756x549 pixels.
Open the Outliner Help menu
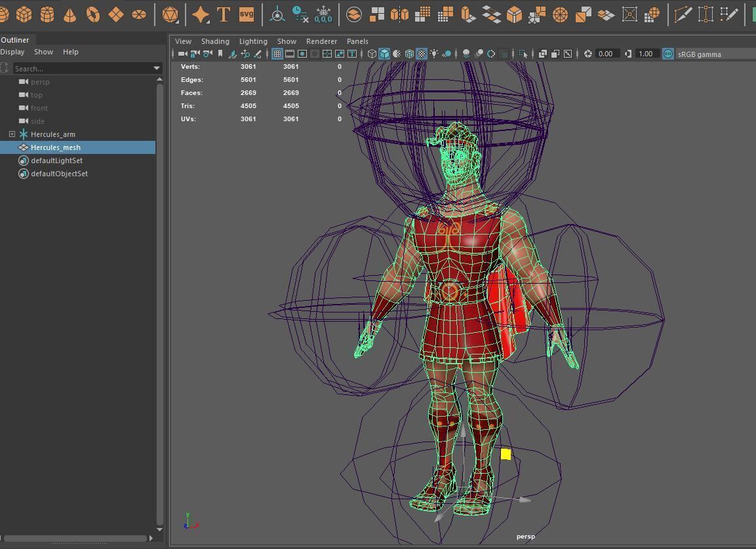tap(70, 52)
